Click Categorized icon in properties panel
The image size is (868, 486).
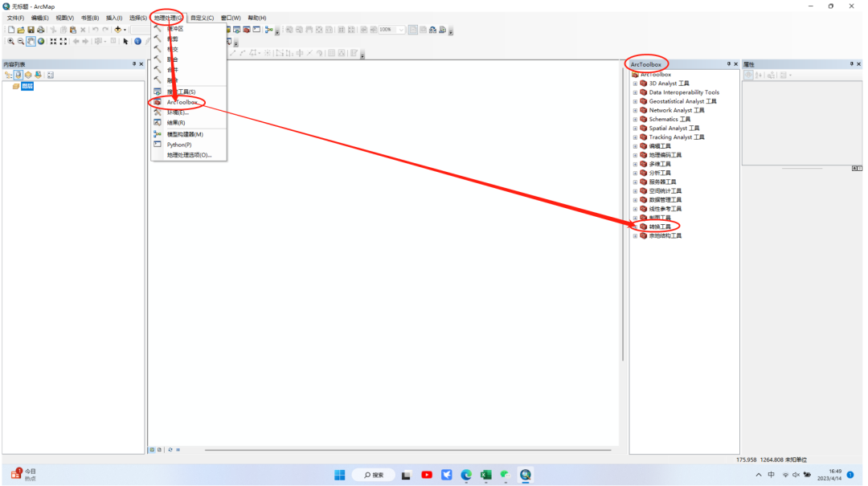click(x=748, y=76)
